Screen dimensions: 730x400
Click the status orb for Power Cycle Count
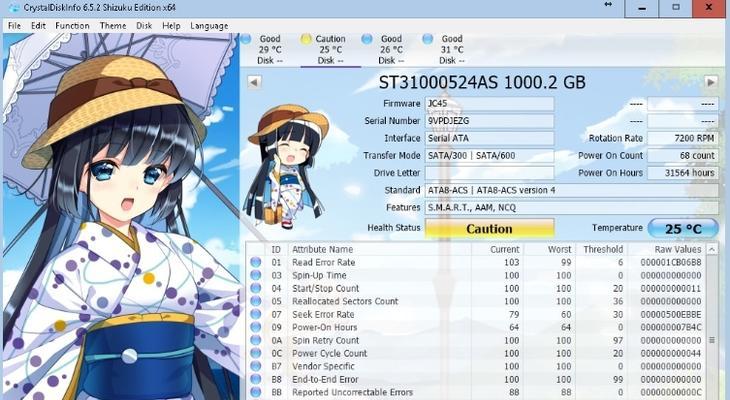256,353
